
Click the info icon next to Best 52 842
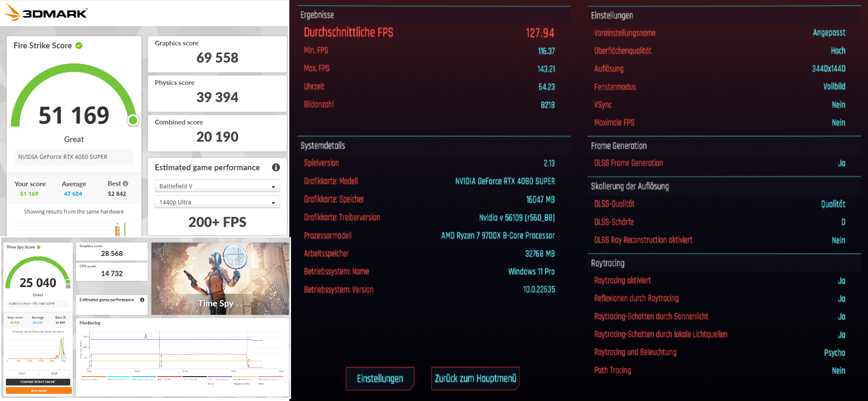pos(125,184)
